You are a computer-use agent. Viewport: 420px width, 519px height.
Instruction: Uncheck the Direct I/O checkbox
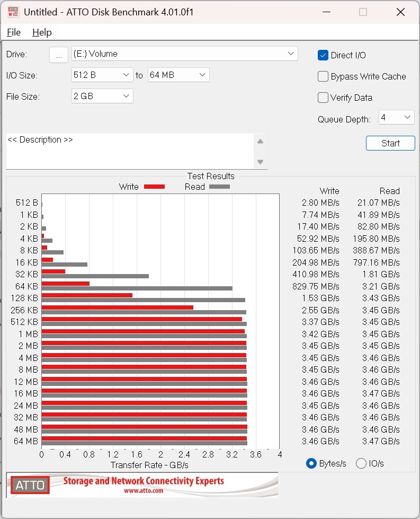(x=323, y=55)
